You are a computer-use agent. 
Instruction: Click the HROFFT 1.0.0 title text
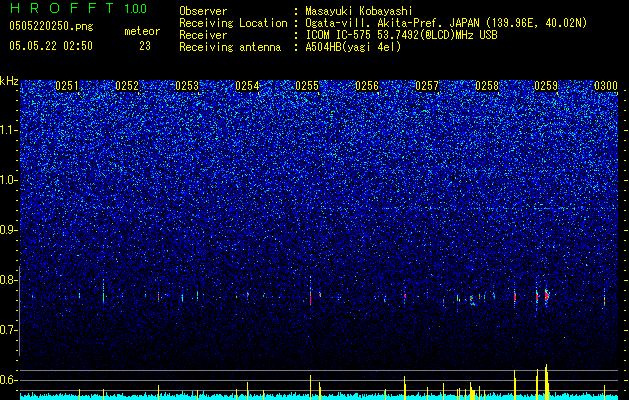coord(78,8)
